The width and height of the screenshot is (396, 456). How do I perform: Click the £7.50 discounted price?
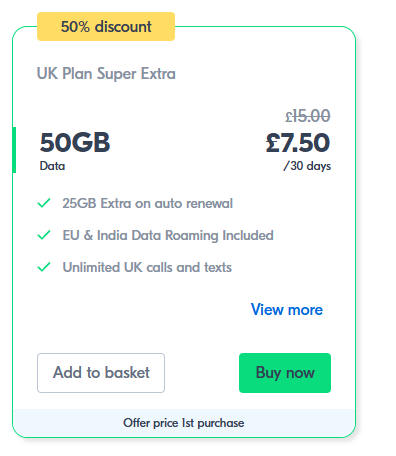(x=298, y=143)
